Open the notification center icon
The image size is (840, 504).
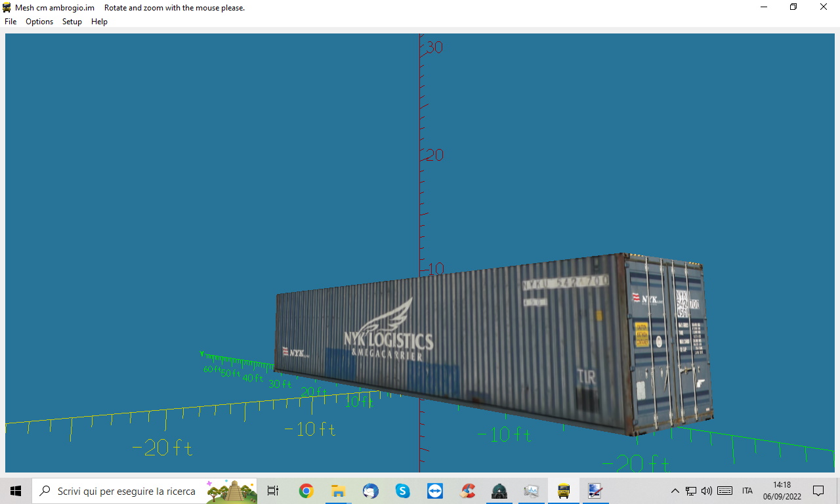point(818,491)
